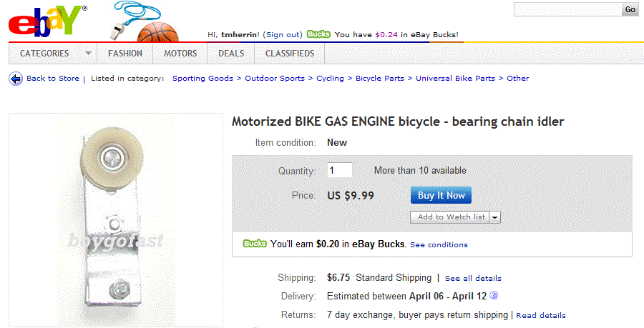Screen dimensions: 644x328
Task: Click the Sign out link
Action: (x=283, y=34)
